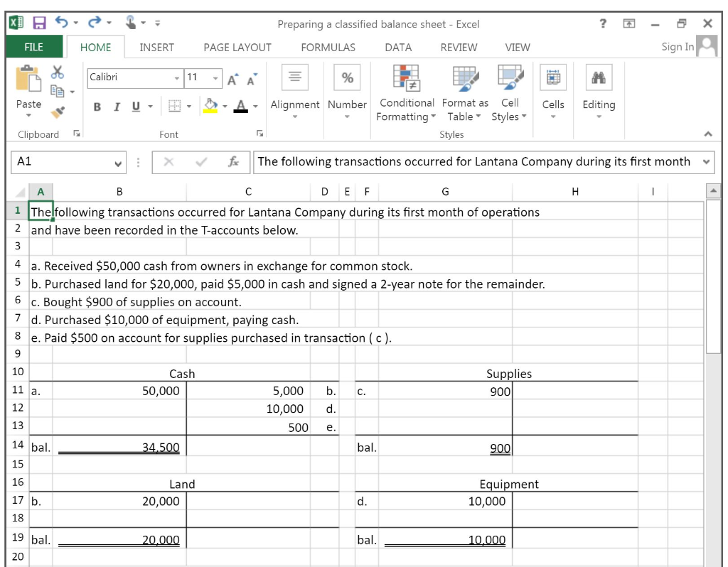This screenshot has width=728, height=567.
Task: Click Insert Function fx button
Action: pos(233,161)
